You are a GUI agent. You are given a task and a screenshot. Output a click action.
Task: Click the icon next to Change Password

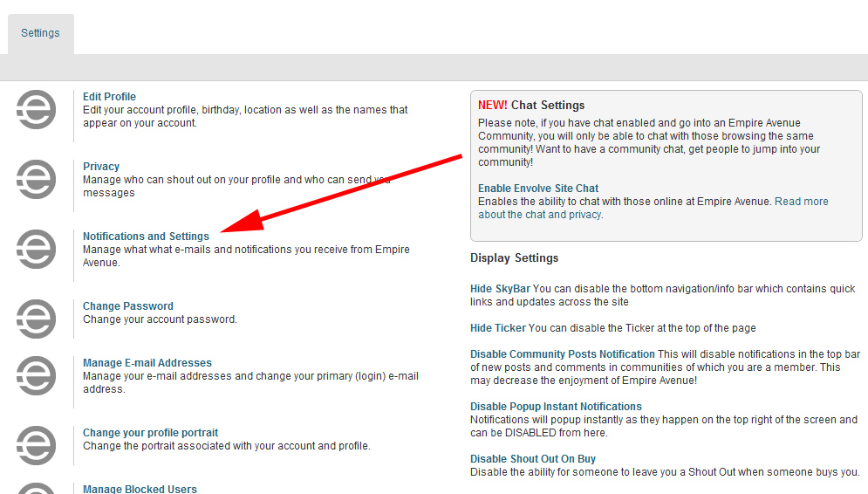coord(36,319)
